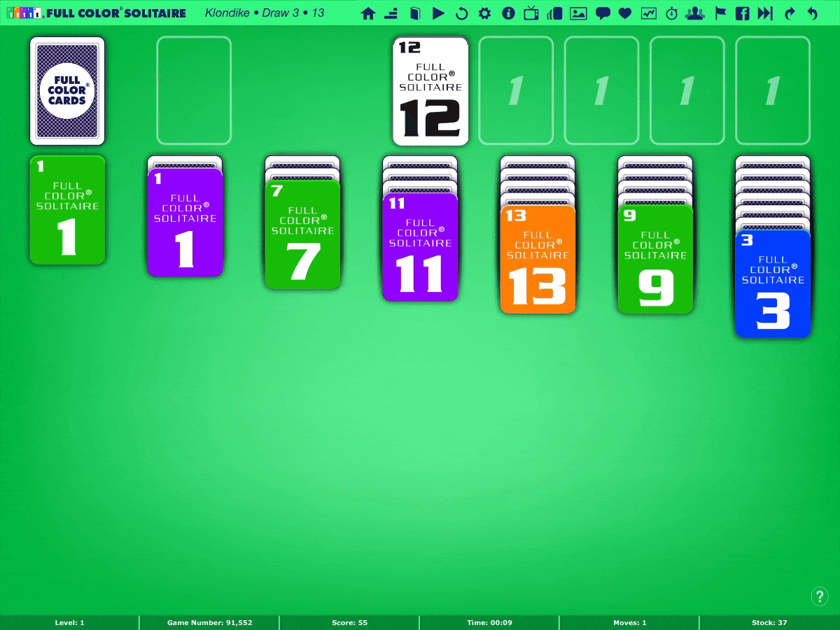Select the purple 11 card
Viewport: 840px width, 630px height.
pos(420,246)
